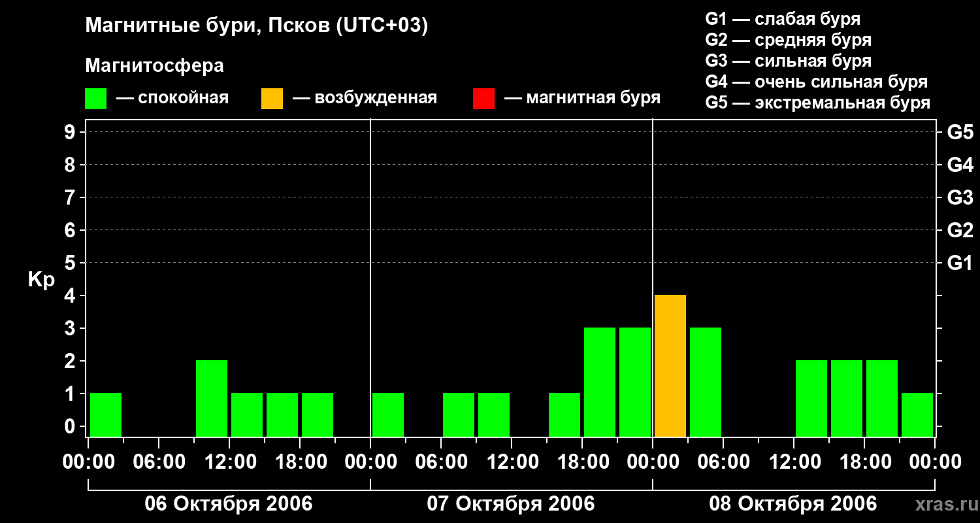
Task: Click the "00:00" label between 07 and 08 Октября
Action: (x=653, y=462)
